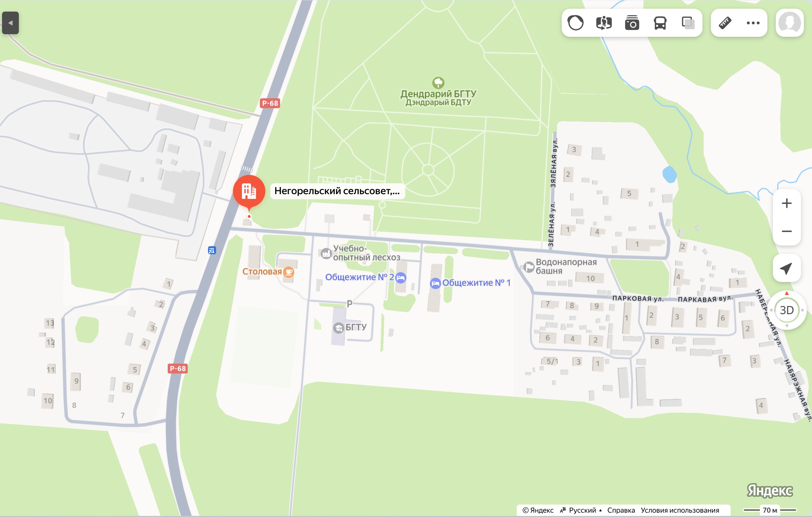The image size is (812, 517).
Task: Select red Негорельский сельсовет pin
Action: pyautogui.click(x=249, y=191)
